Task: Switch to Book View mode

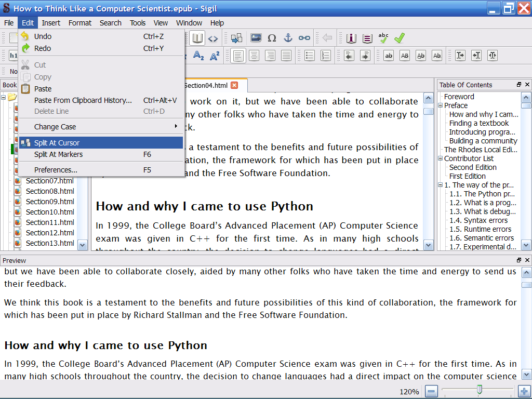Action: (197, 38)
